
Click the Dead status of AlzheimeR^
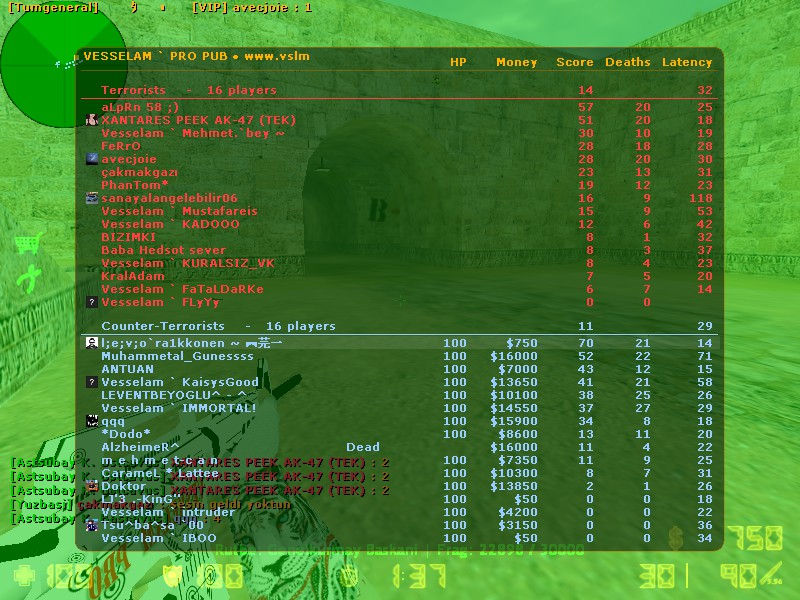click(x=363, y=447)
